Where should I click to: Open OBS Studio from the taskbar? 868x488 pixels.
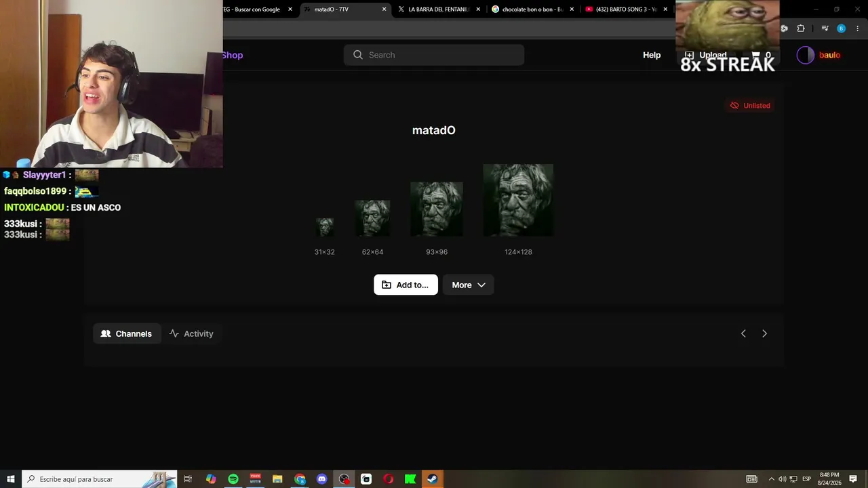point(344,479)
